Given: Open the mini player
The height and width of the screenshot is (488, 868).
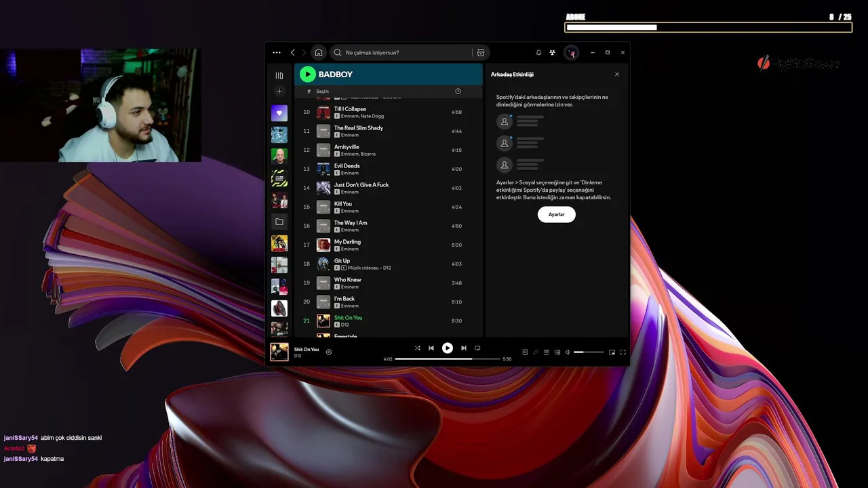Looking at the screenshot, I should (612, 352).
